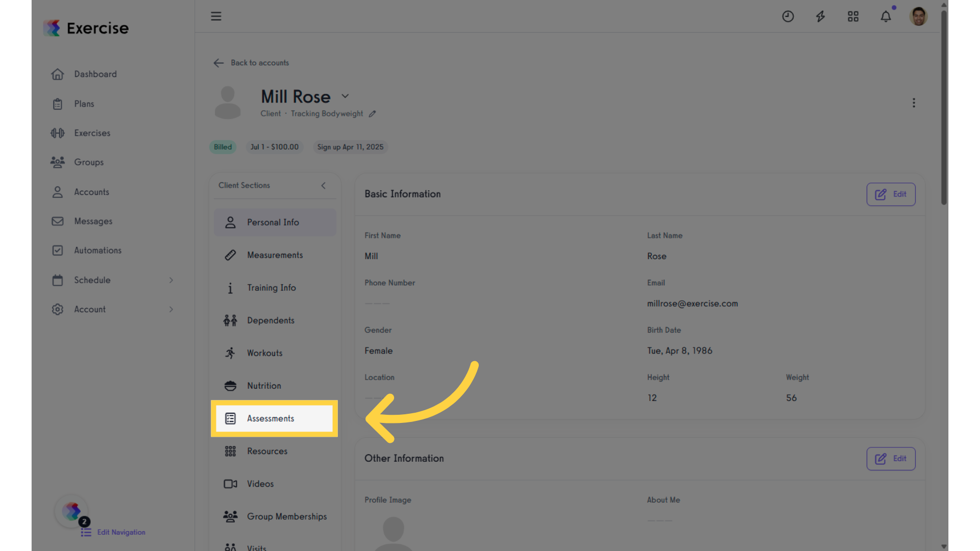Click the clock history icon
The width and height of the screenshot is (980, 551).
click(x=788, y=16)
